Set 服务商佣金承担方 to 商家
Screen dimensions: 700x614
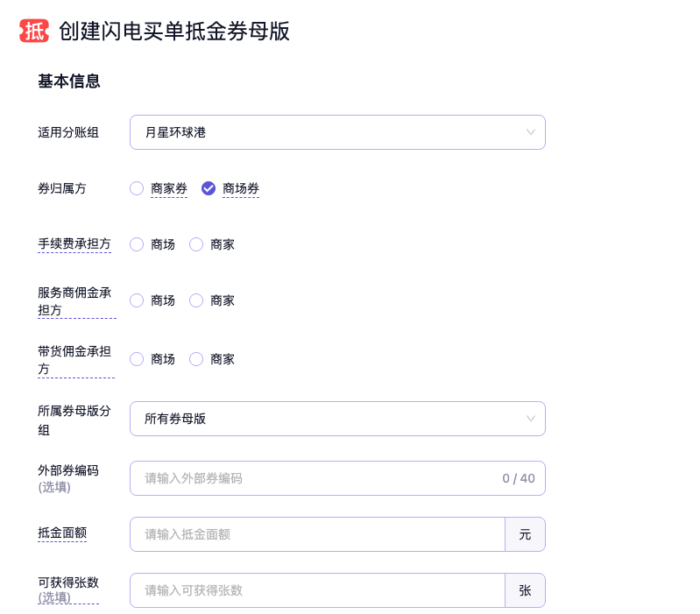click(196, 300)
